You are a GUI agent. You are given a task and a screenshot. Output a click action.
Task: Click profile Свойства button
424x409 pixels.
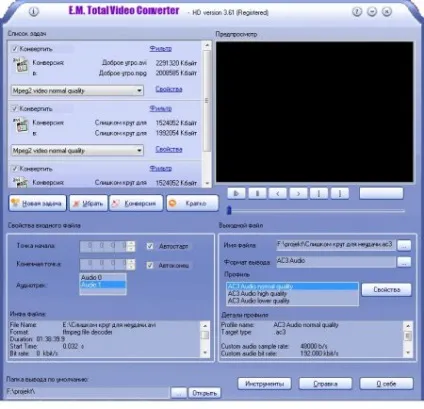click(x=386, y=290)
